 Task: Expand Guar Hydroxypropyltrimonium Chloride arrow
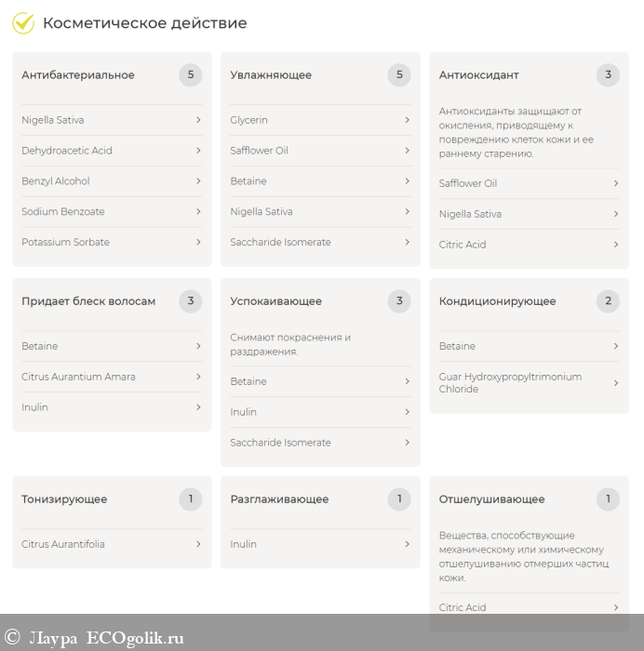pos(615,383)
